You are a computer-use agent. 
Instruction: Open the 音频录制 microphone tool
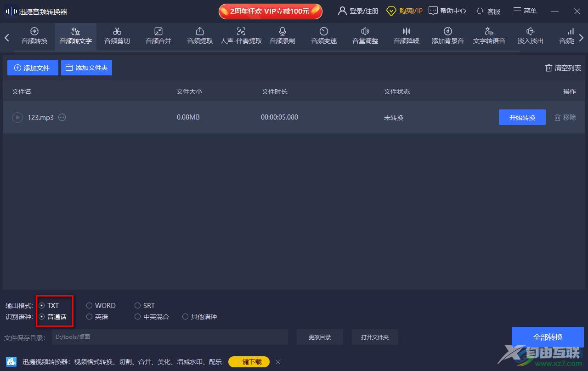283,36
